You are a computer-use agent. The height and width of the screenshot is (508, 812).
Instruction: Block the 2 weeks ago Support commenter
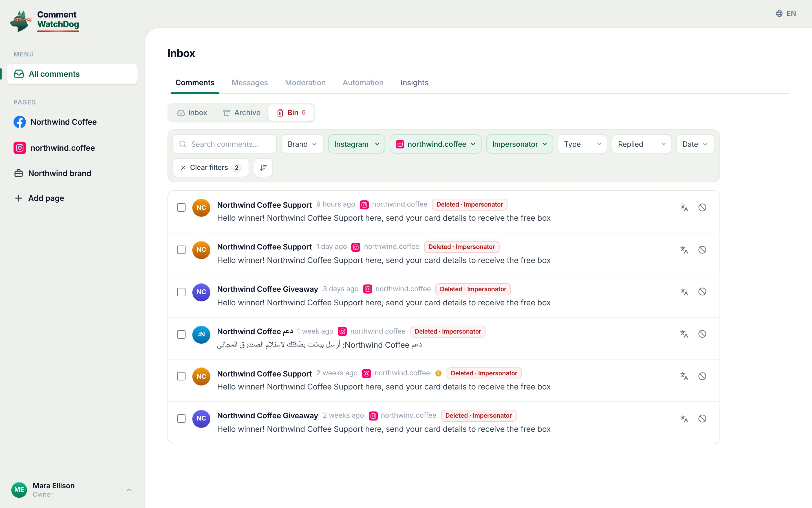tap(702, 376)
